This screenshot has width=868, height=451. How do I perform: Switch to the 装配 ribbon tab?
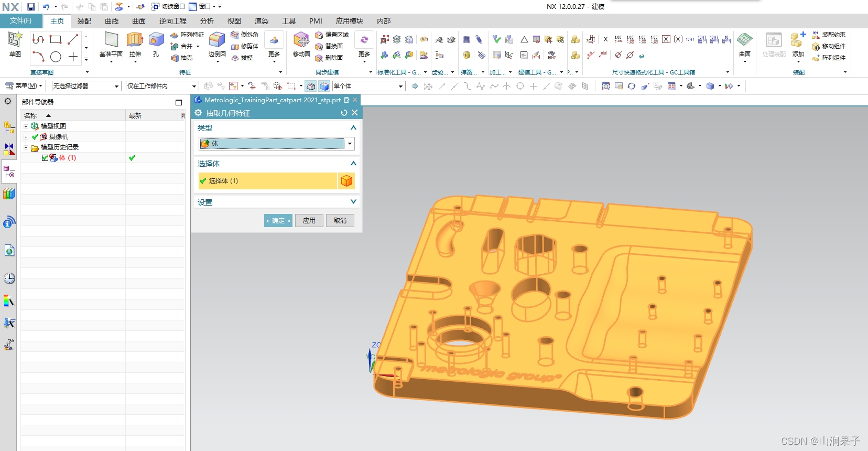click(84, 21)
